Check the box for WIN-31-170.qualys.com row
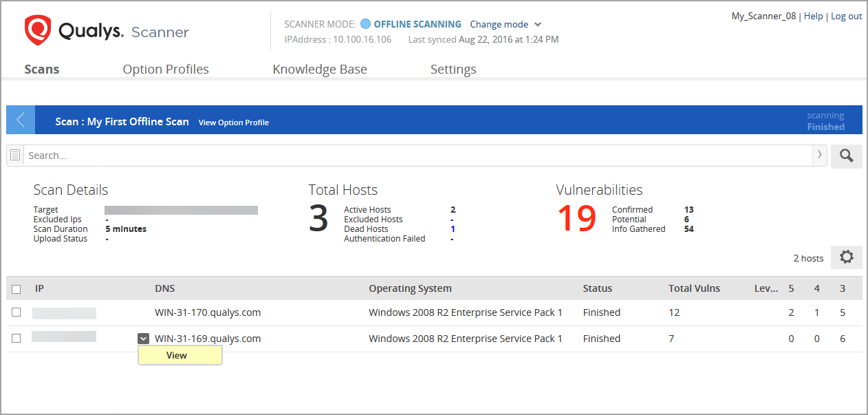The width and height of the screenshot is (868, 415). coord(17,312)
